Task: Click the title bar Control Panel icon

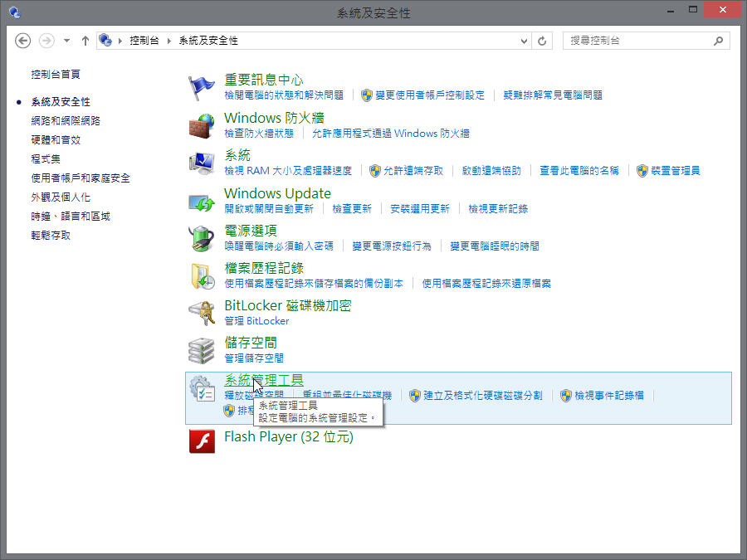Action: [x=15, y=12]
